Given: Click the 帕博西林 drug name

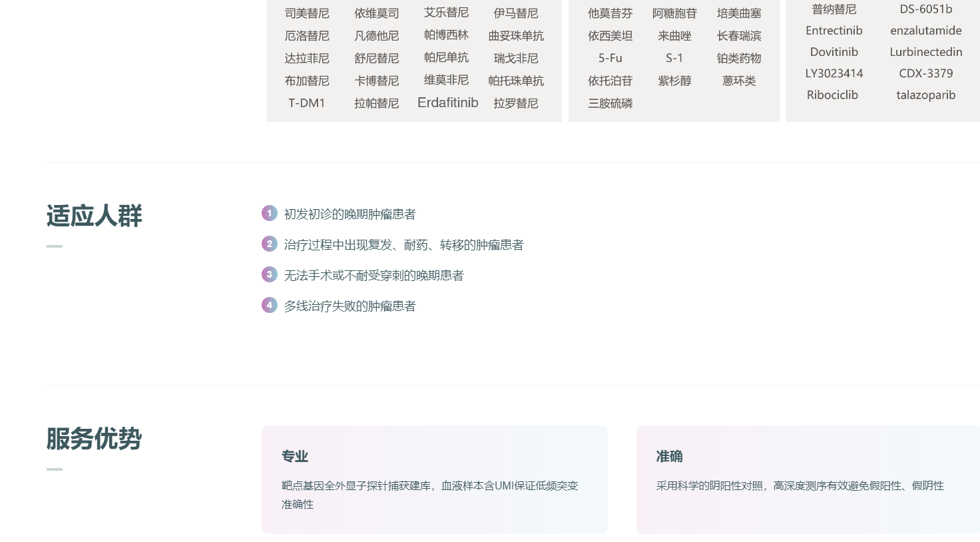Looking at the screenshot, I should pos(446,35).
